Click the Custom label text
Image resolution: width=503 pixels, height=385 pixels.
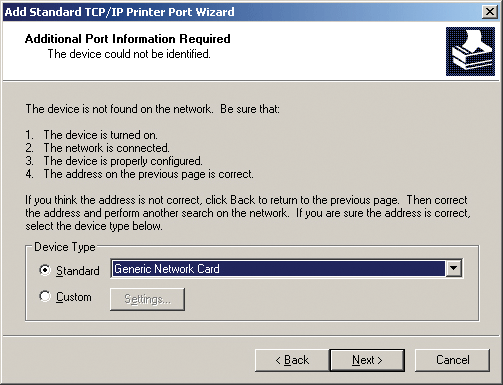(74, 297)
